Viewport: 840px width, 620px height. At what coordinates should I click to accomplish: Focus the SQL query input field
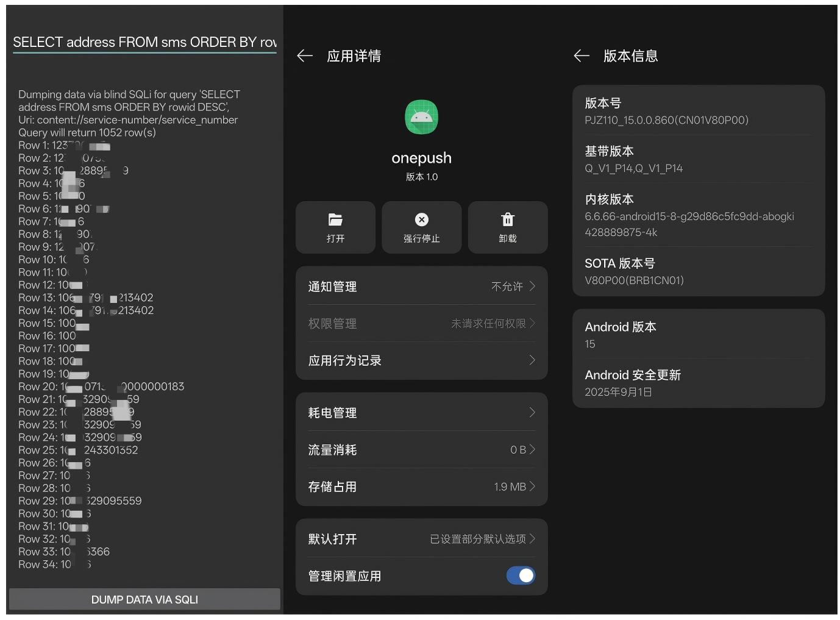coord(144,42)
